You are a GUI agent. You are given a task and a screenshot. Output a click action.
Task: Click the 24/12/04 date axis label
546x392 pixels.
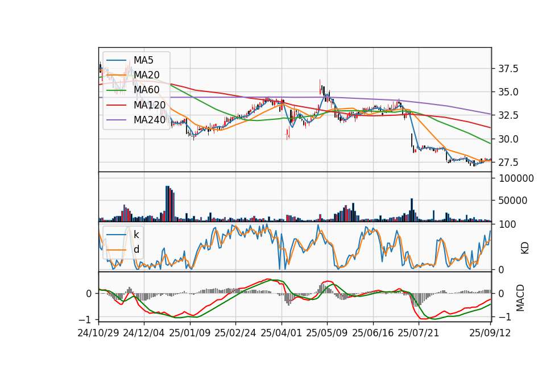click(144, 333)
